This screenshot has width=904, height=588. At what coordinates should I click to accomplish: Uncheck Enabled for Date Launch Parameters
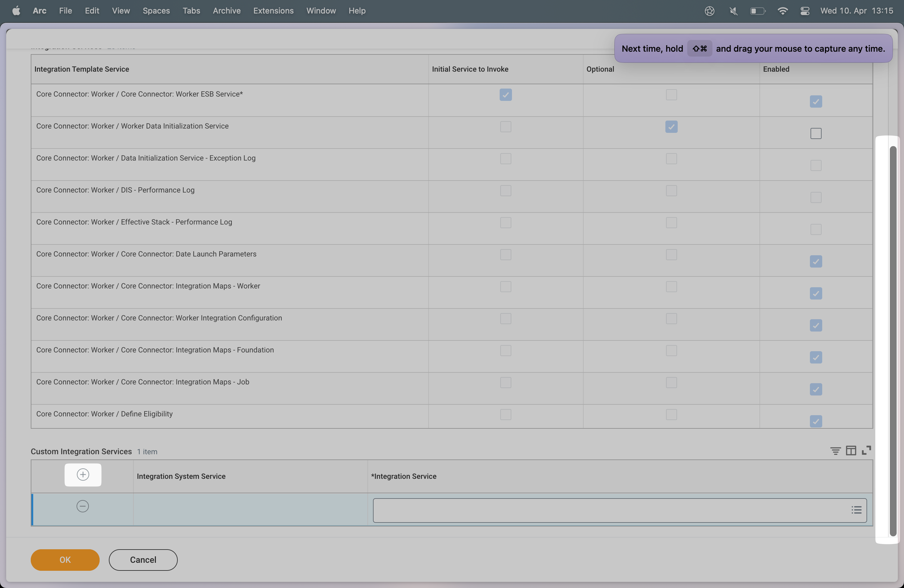point(815,261)
